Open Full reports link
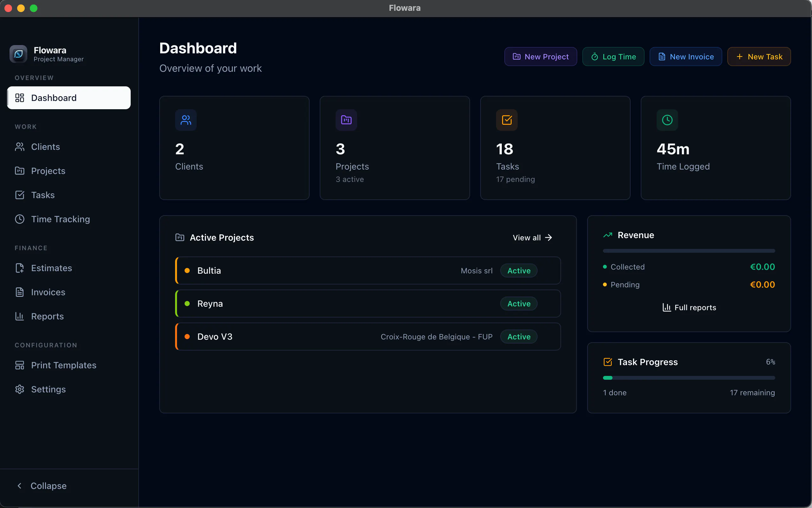The image size is (812, 508). point(689,307)
